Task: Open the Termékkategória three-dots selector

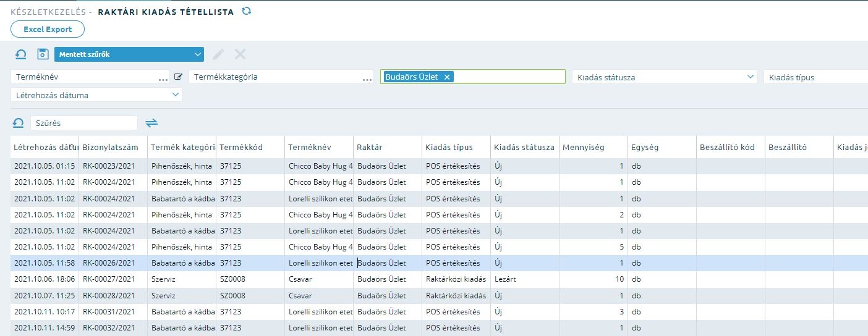Action: (367, 78)
